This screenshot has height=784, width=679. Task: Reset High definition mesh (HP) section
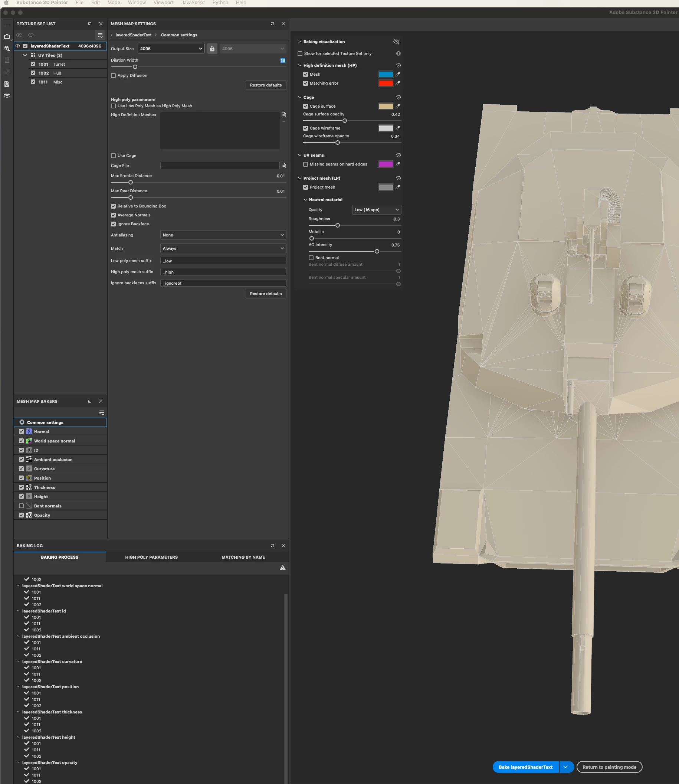(x=398, y=66)
